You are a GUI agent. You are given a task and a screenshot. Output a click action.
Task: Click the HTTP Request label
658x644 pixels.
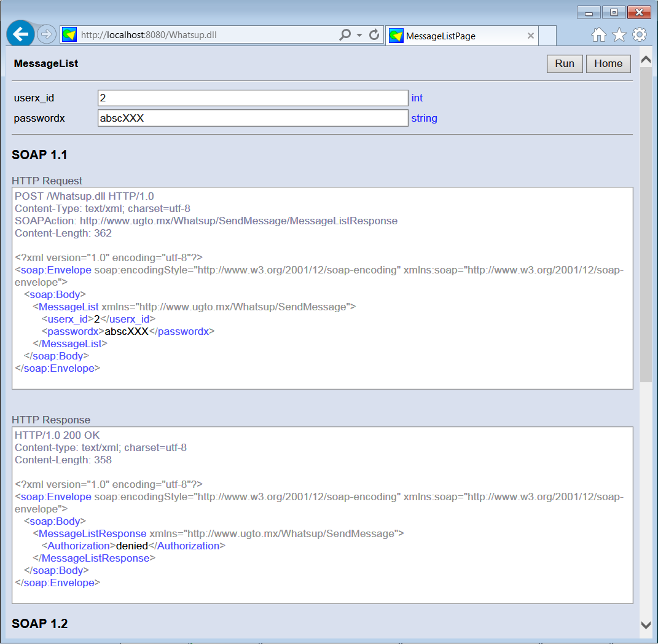click(47, 181)
